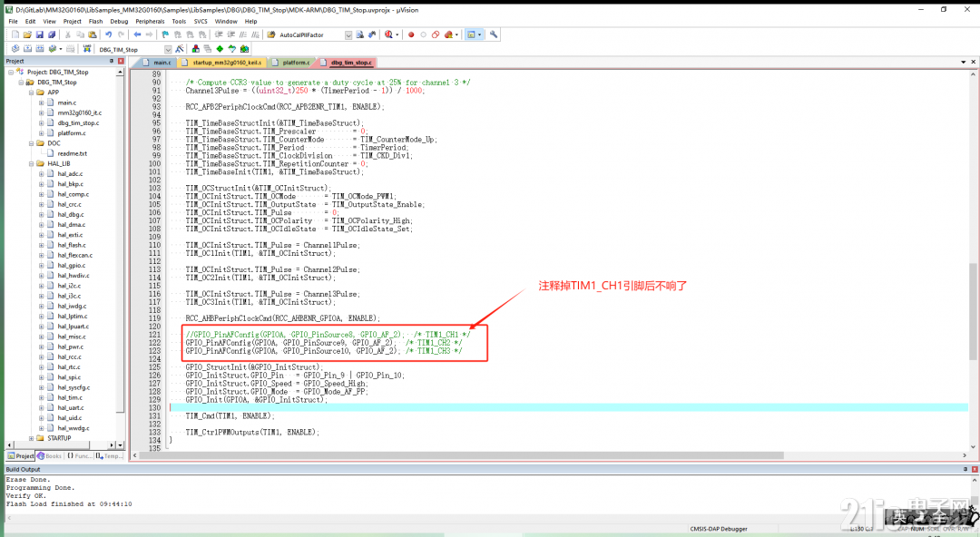The image size is (980, 537).
Task: Create a new file from toolbar
Action: coord(15,34)
